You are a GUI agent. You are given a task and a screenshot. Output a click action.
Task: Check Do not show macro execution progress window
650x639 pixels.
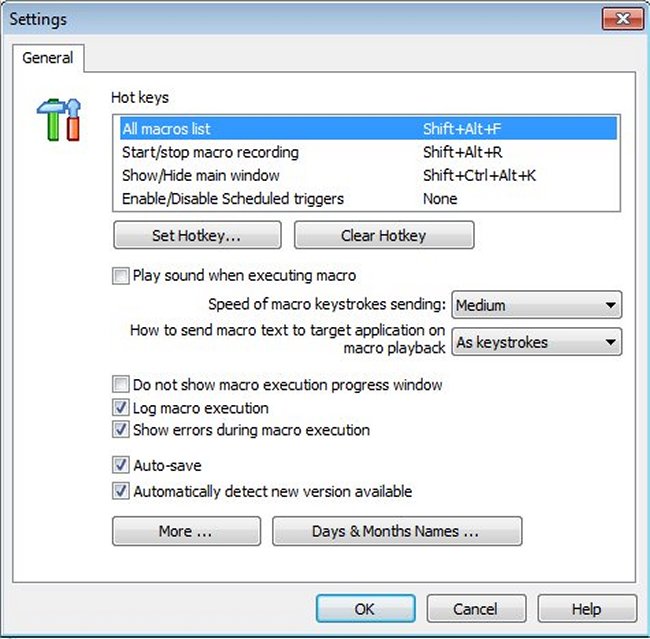pos(121,385)
